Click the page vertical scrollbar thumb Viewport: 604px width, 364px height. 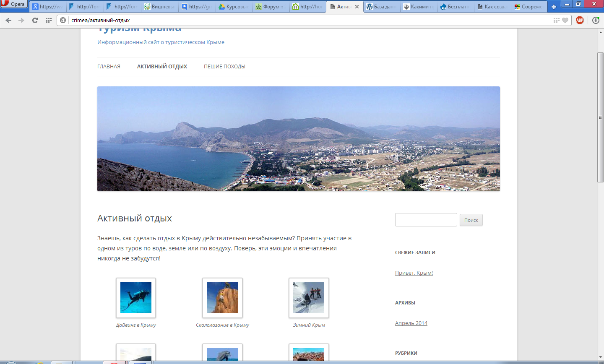(600, 117)
